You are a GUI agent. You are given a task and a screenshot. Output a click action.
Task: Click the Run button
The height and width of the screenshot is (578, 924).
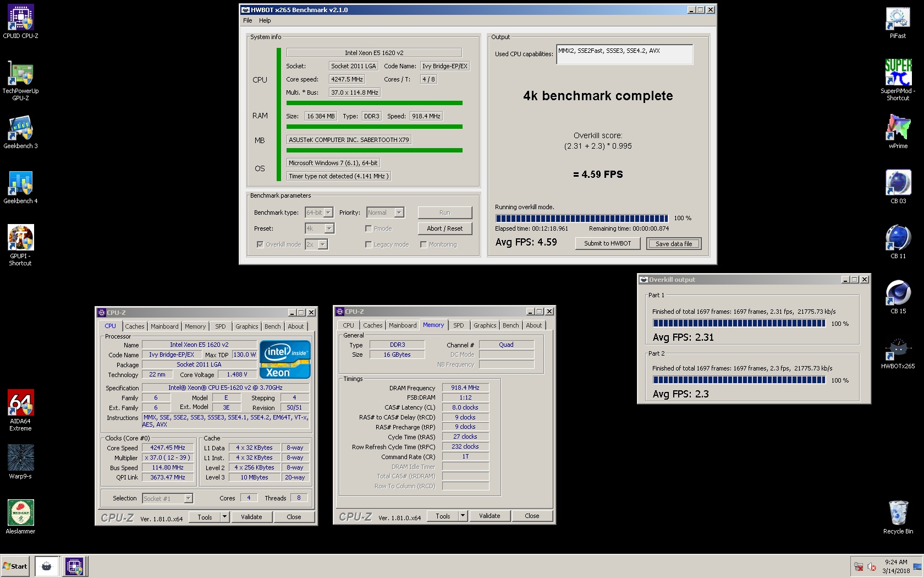click(444, 212)
